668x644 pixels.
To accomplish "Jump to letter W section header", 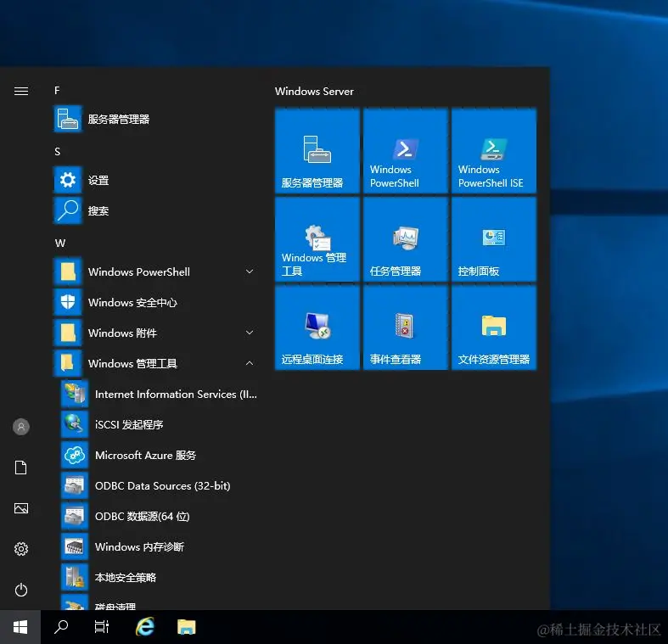I will pyautogui.click(x=60, y=244).
